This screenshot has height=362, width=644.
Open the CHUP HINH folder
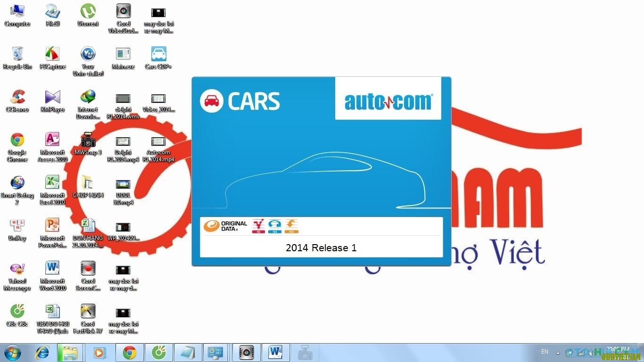pyautogui.click(x=88, y=183)
